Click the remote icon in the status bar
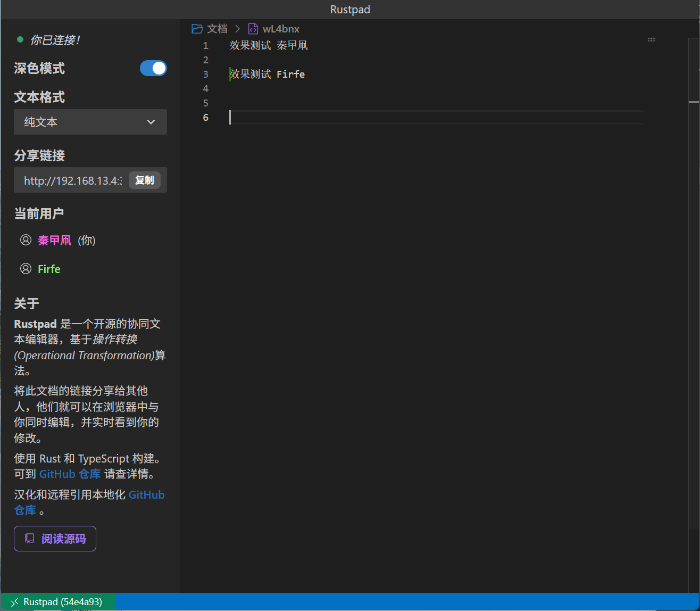 pos(14,602)
